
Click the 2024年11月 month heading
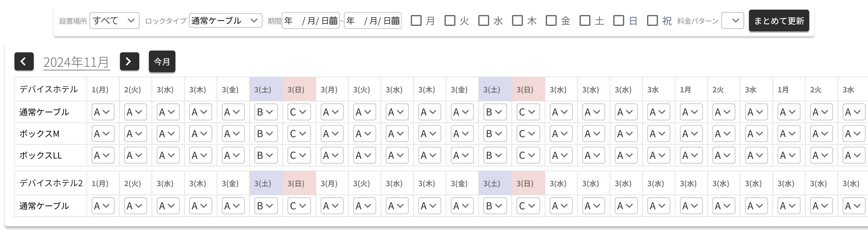tap(77, 62)
